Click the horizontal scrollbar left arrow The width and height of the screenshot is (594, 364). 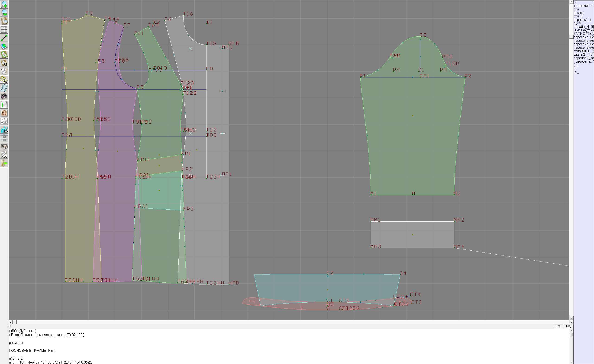10,322
